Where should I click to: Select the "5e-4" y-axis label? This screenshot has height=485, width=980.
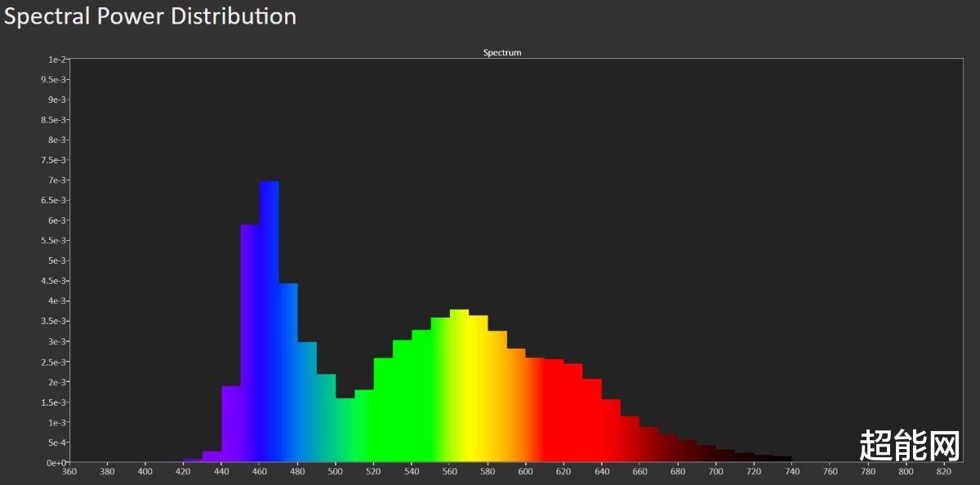click(56, 443)
